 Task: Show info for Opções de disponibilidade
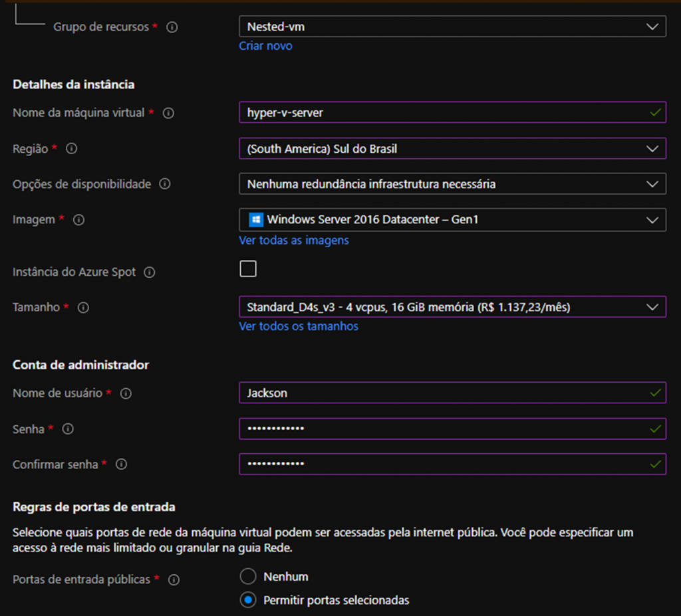click(165, 184)
